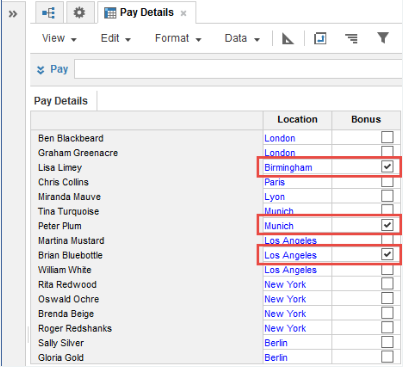Check Bonus for Miranda Mauve

coord(387,196)
